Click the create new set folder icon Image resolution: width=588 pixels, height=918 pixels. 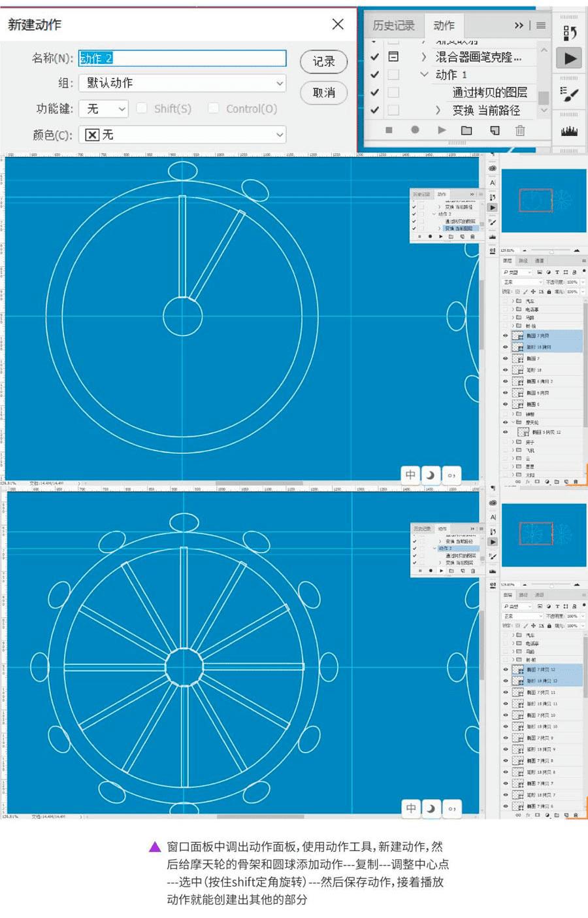point(466,130)
